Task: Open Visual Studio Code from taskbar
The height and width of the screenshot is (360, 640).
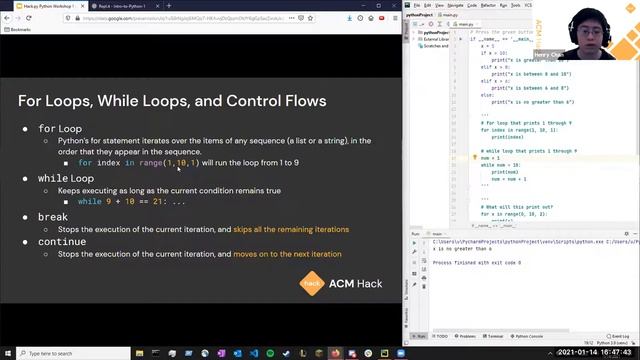Action: tap(254, 353)
